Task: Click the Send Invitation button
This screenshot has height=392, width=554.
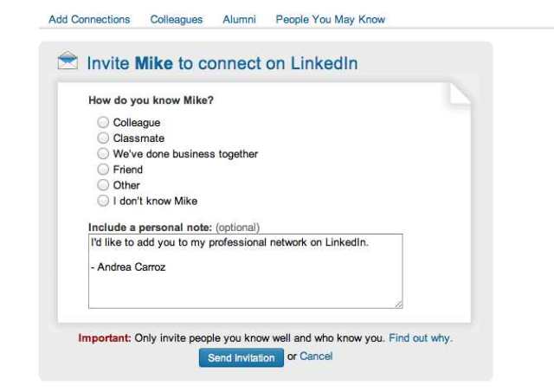Action: [242, 357]
